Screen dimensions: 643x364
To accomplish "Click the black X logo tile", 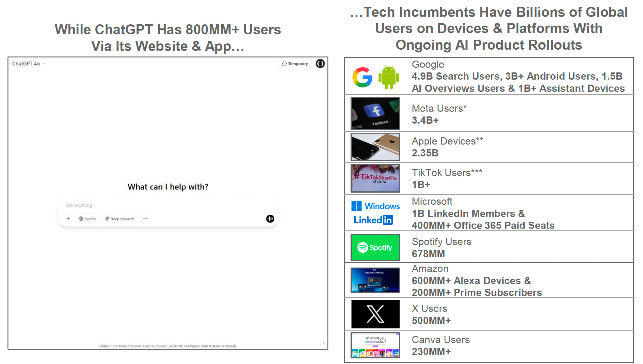I will 375,314.
